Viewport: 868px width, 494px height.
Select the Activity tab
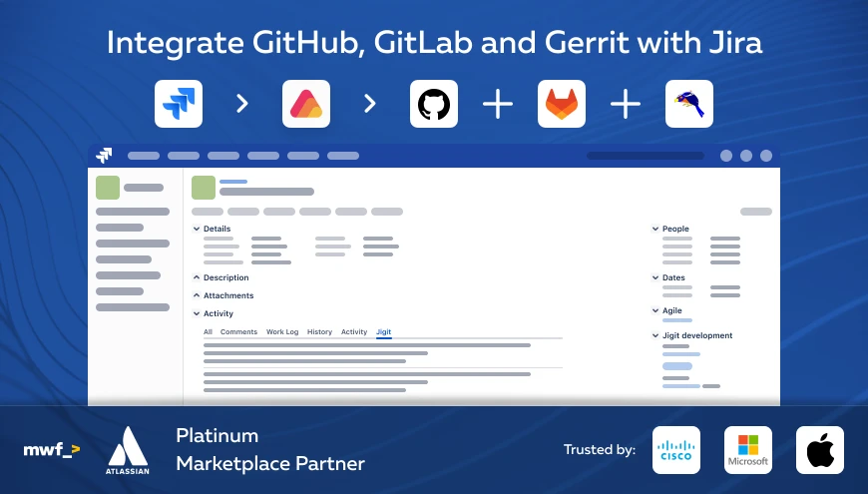coord(354,331)
